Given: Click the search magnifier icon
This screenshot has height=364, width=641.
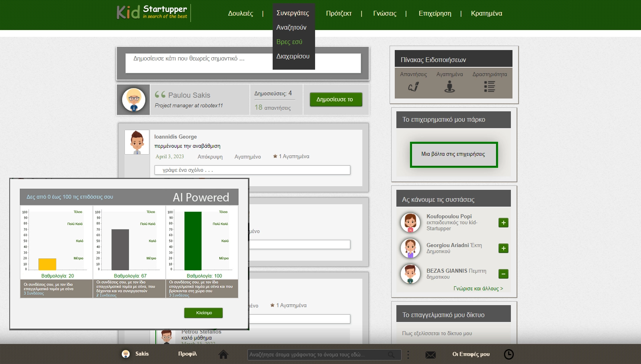Looking at the screenshot, I should click(x=391, y=355).
